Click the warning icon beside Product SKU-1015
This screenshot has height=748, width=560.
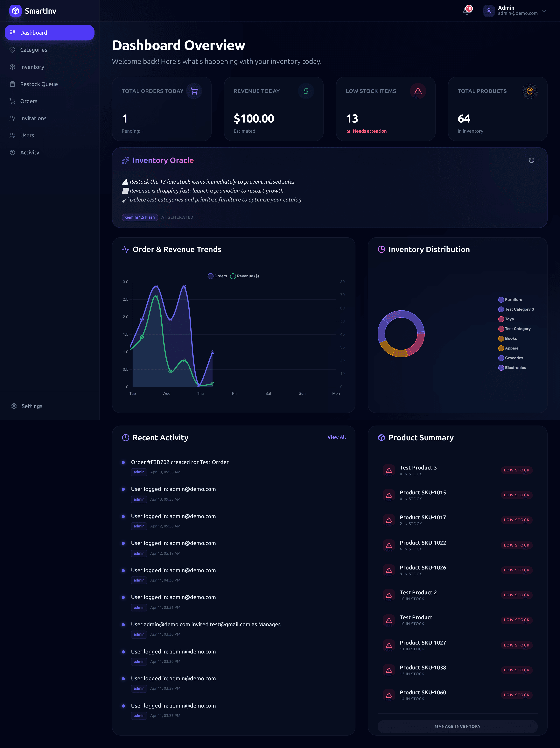389,495
